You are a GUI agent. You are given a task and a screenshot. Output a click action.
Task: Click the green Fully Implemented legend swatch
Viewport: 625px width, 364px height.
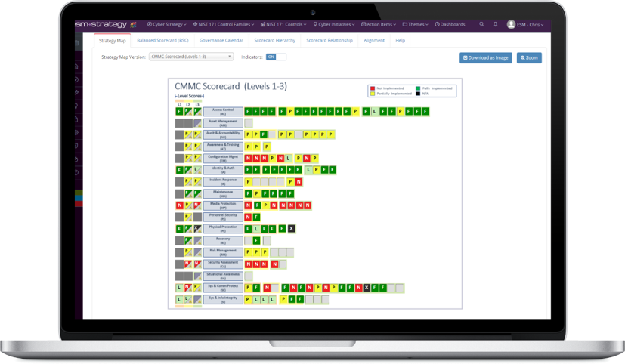coord(418,88)
